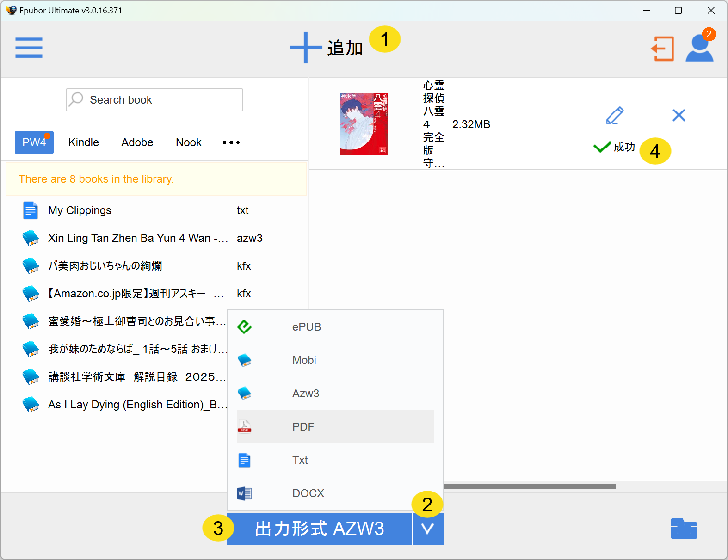Open the hamburger menu
The height and width of the screenshot is (560, 728).
pos(29,48)
